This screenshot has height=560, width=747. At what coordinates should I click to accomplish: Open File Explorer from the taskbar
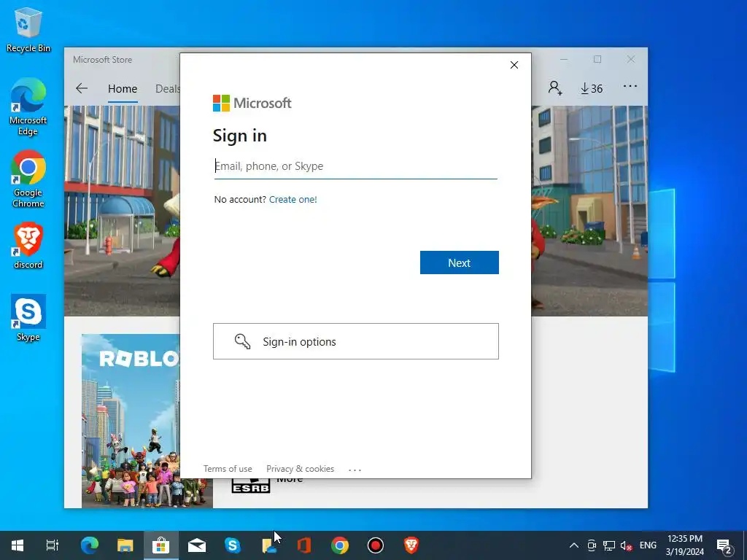click(125, 545)
